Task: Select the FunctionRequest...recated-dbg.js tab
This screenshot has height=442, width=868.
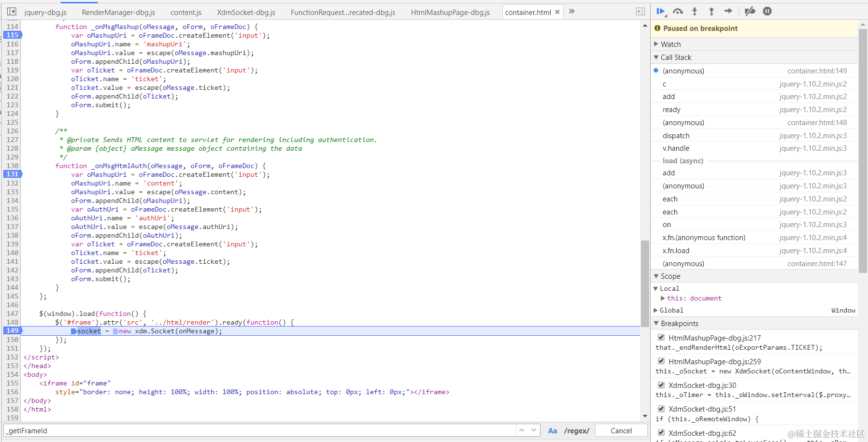Action: [x=343, y=12]
